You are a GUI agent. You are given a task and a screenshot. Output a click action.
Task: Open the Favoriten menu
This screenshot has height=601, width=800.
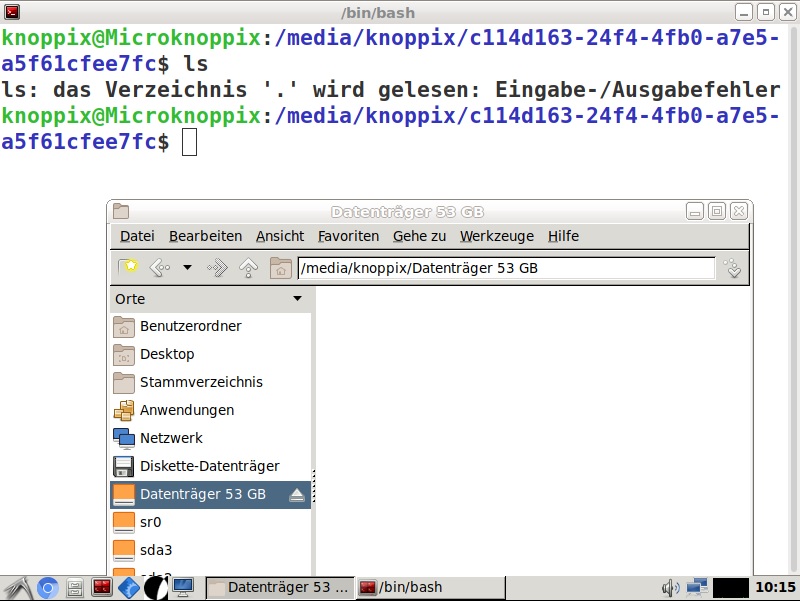coord(348,236)
